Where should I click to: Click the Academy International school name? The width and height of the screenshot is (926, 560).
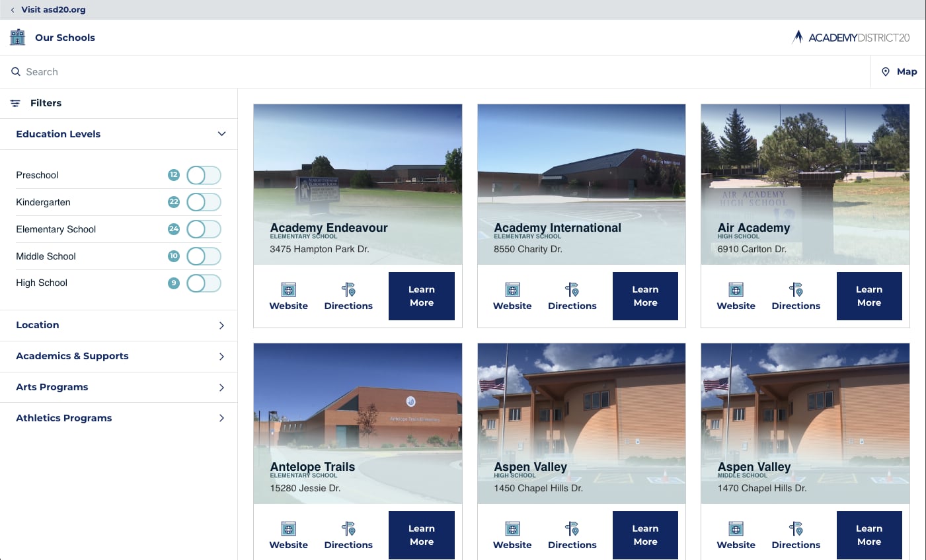[557, 228]
